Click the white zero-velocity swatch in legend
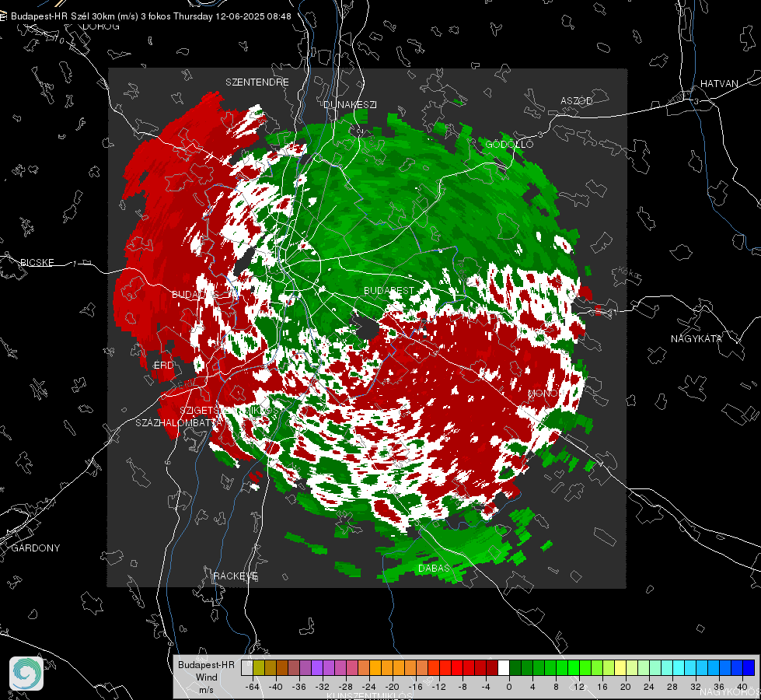Screen dimensions: 761x700 [x=504, y=667]
